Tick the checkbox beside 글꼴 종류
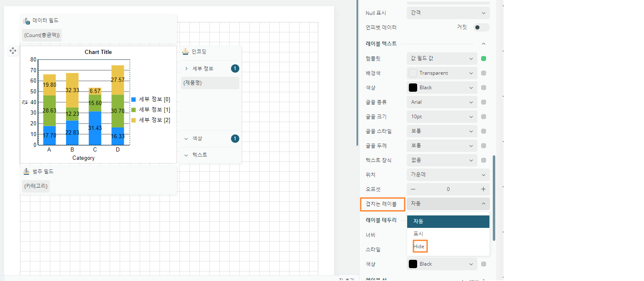 (484, 102)
